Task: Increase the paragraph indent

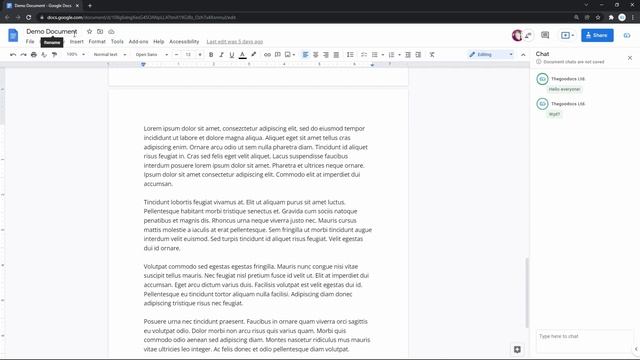Action: 418,55
